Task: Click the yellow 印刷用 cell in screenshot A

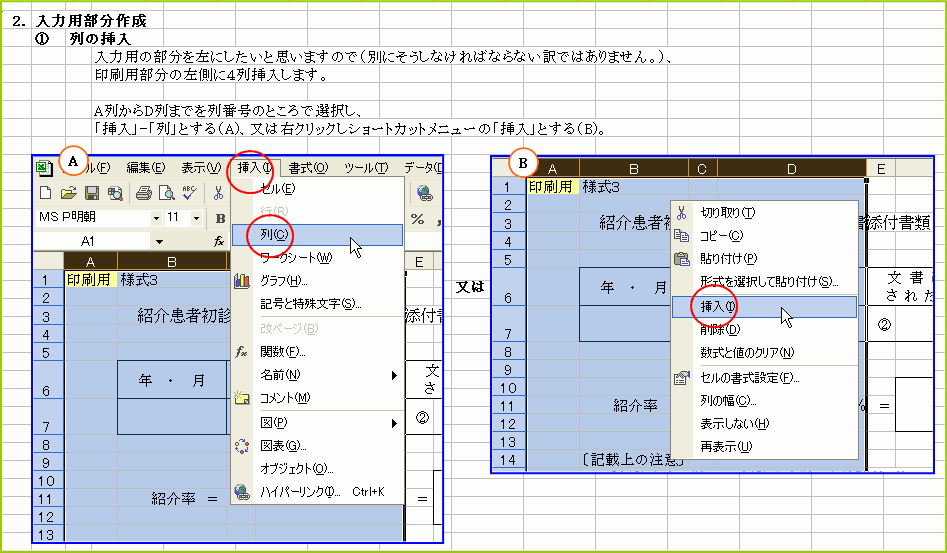Action: point(91,280)
